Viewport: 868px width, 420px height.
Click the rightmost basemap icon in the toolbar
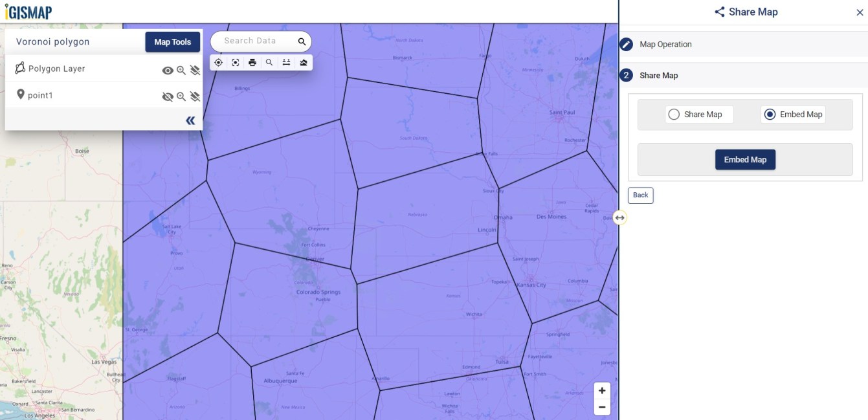click(304, 62)
